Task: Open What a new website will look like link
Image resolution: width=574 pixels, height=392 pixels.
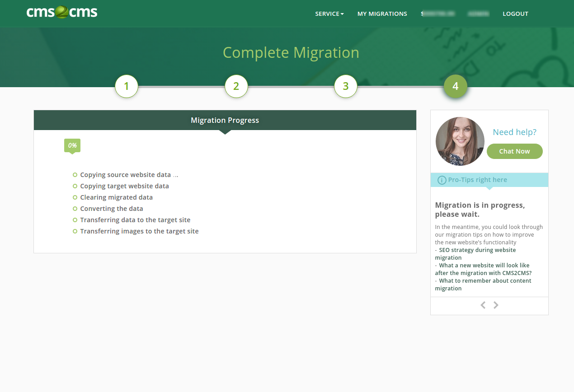Action: pyautogui.click(x=484, y=269)
